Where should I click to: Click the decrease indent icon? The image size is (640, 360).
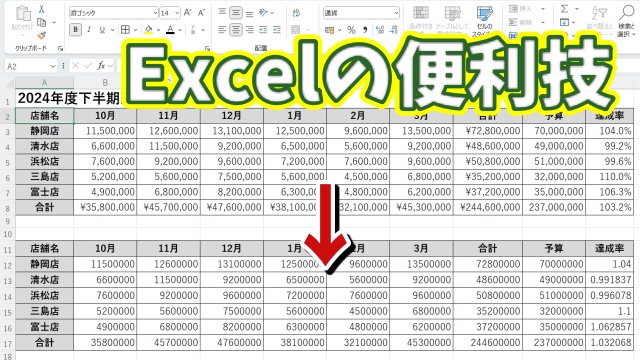tap(263, 30)
